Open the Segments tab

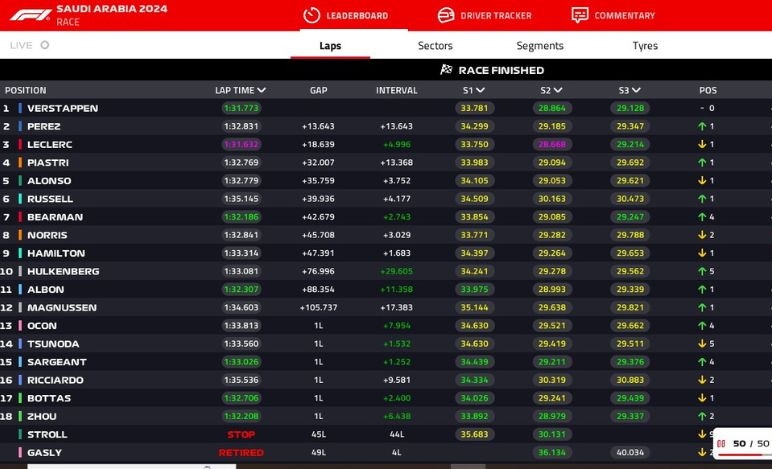540,46
